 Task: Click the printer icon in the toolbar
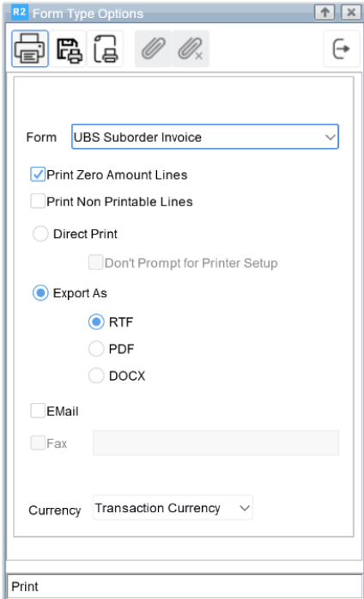tap(30, 49)
